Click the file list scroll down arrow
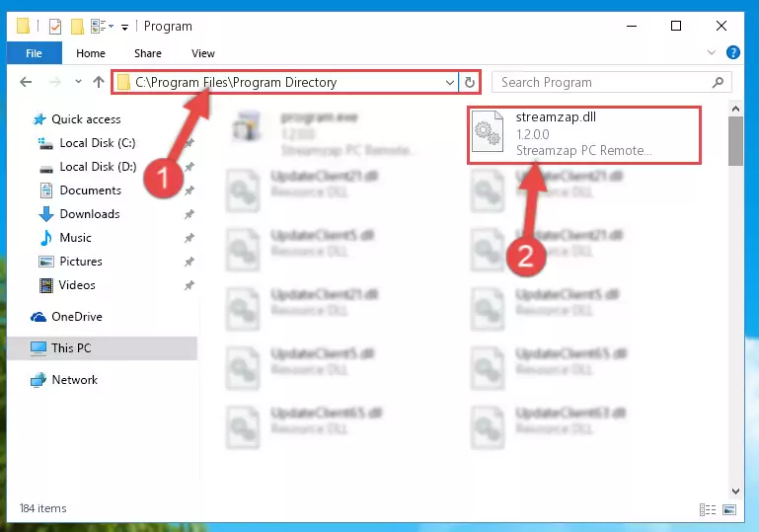759x532 pixels. coord(735,492)
